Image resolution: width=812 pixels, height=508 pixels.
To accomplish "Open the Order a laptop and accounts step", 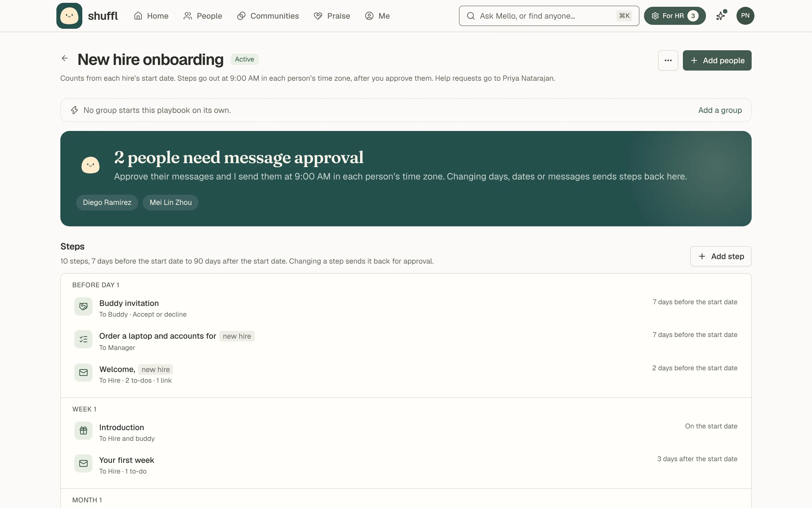I will point(406,341).
